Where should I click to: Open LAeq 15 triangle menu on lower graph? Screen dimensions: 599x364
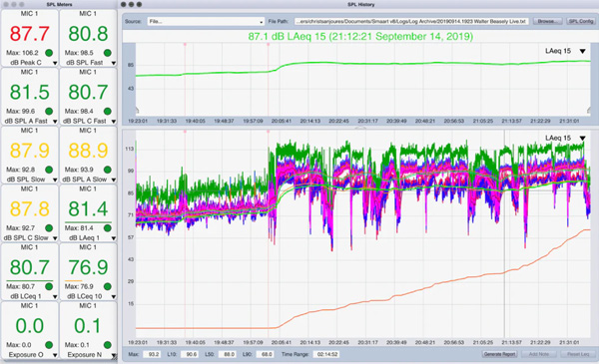tap(583, 139)
